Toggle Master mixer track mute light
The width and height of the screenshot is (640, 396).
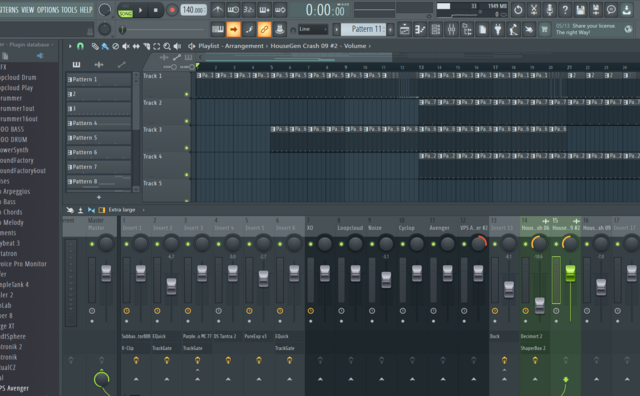point(92,244)
